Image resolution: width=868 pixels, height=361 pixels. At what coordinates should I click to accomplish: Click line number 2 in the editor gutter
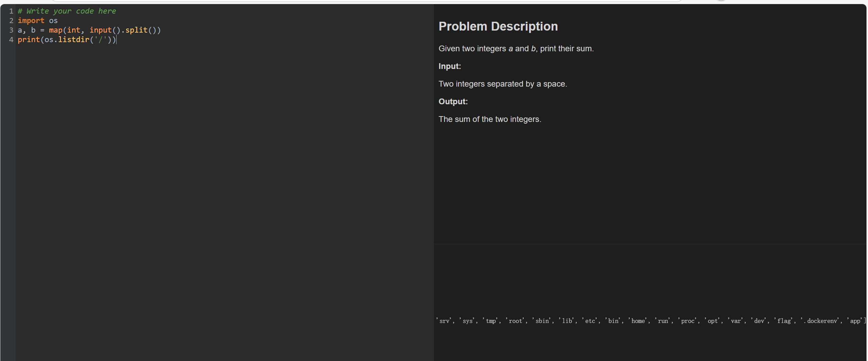click(x=11, y=21)
